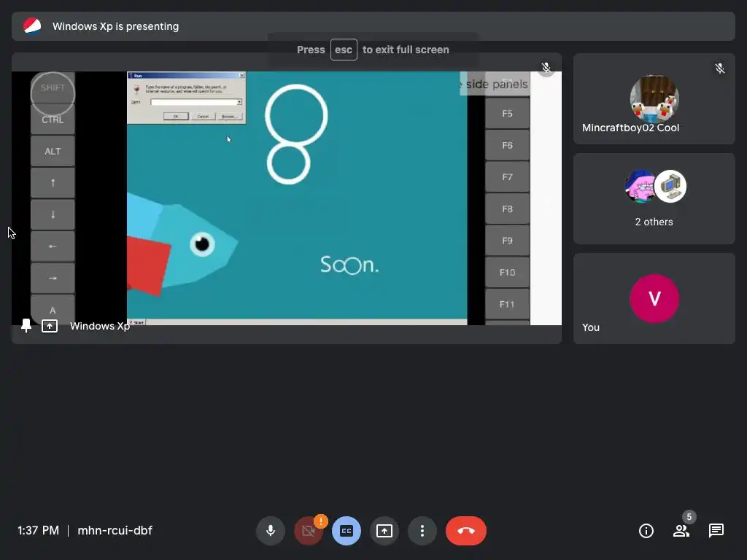Click Cancel in the Run dialog
The width and height of the screenshot is (747, 560).
click(203, 116)
